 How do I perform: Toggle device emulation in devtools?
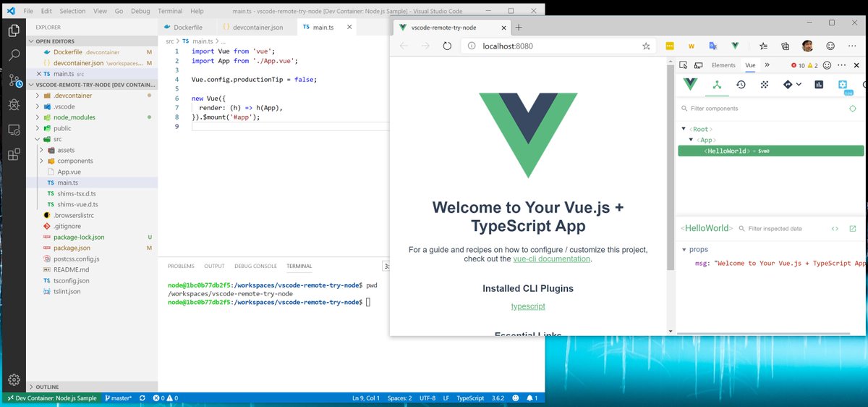click(x=697, y=65)
